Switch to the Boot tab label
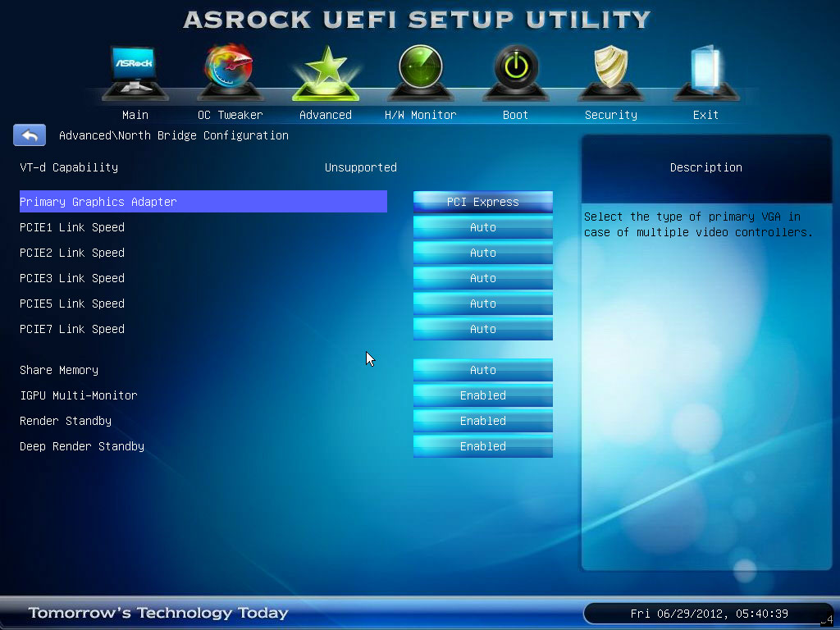 515,115
